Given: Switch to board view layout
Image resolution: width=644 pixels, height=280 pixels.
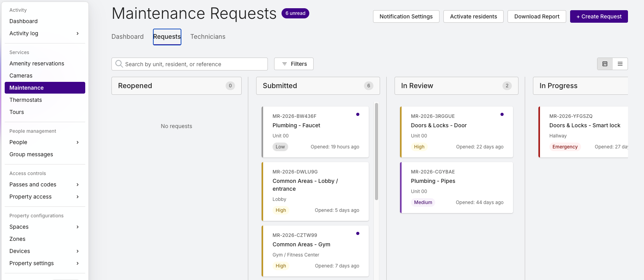Looking at the screenshot, I should click(x=605, y=64).
